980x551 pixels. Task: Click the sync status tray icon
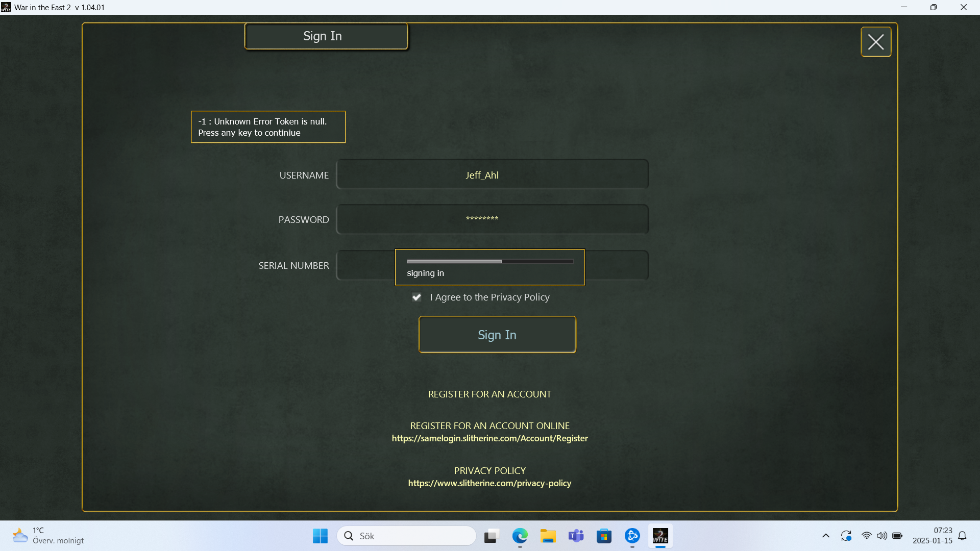click(846, 536)
